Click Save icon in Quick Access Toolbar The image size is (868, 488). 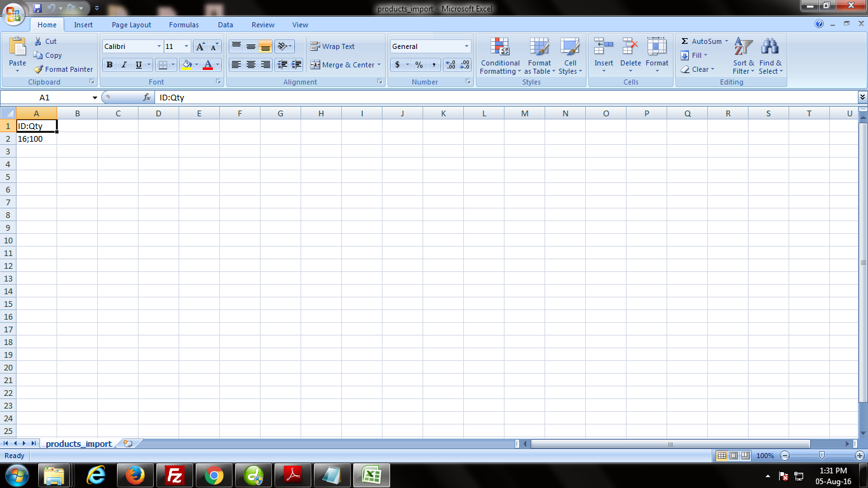pos(37,8)
